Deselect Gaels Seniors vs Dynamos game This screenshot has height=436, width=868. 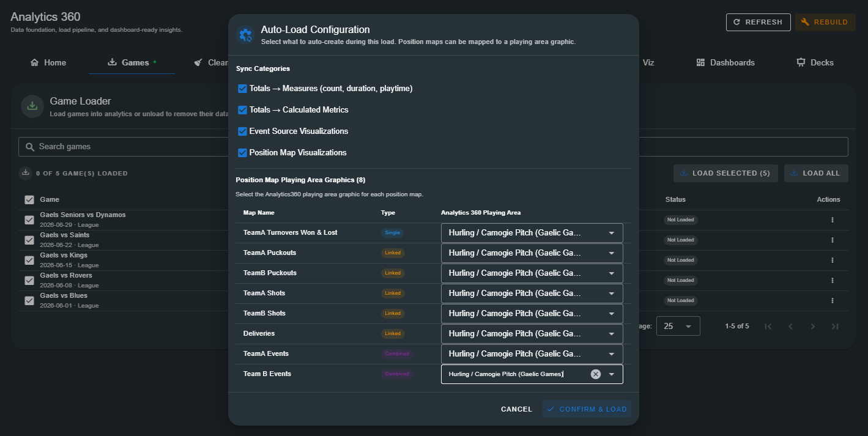click(x=29, y=220)
